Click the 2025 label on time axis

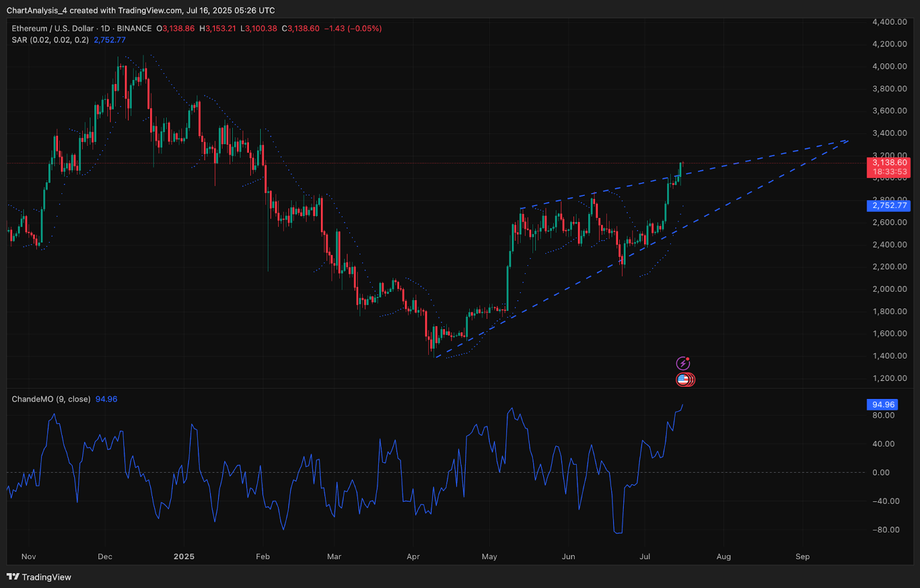tap(184, 556)
